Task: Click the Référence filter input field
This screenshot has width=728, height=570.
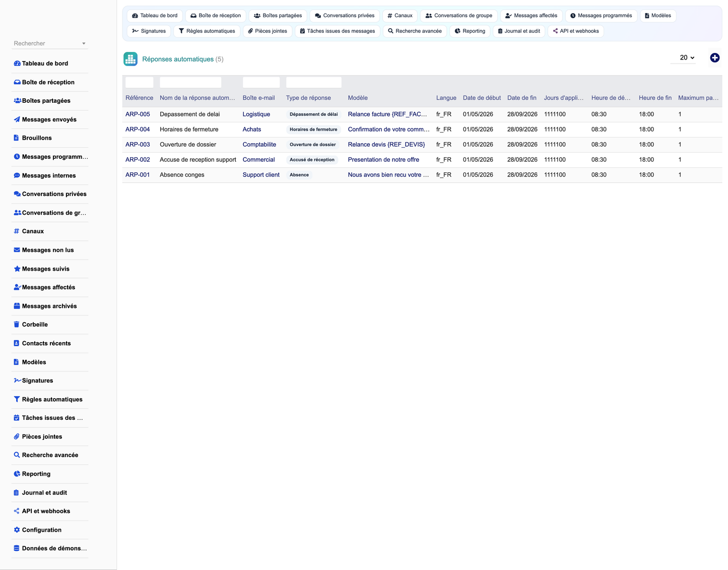Action: click(140, 83)
